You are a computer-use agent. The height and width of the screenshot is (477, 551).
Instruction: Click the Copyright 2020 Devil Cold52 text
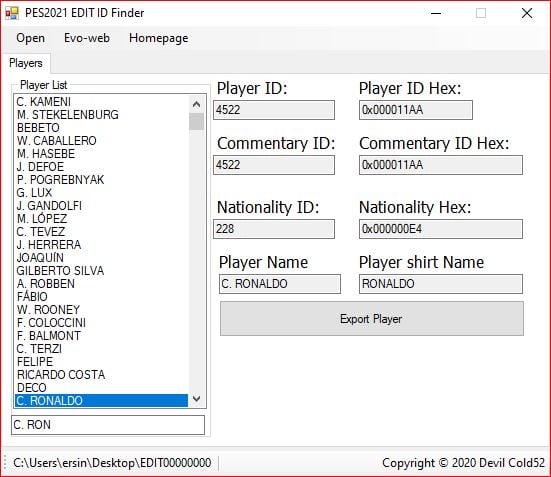point(463,463)
